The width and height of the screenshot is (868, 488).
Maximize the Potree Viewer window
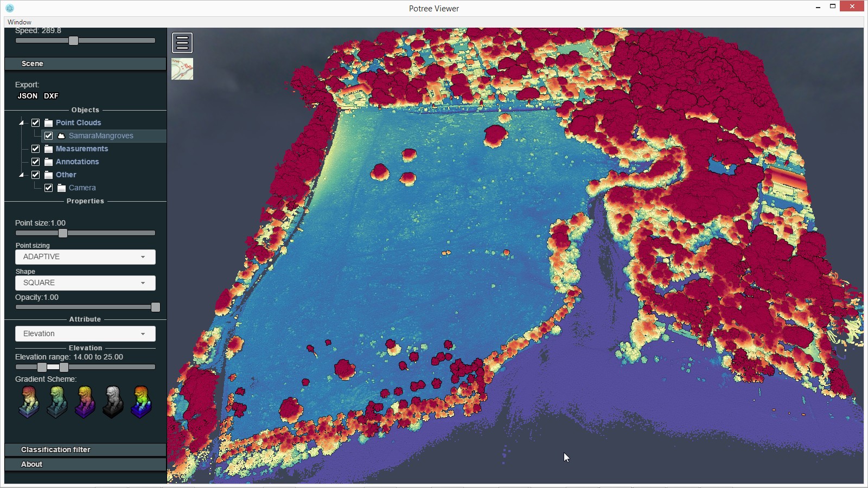(x=833, y=7)
